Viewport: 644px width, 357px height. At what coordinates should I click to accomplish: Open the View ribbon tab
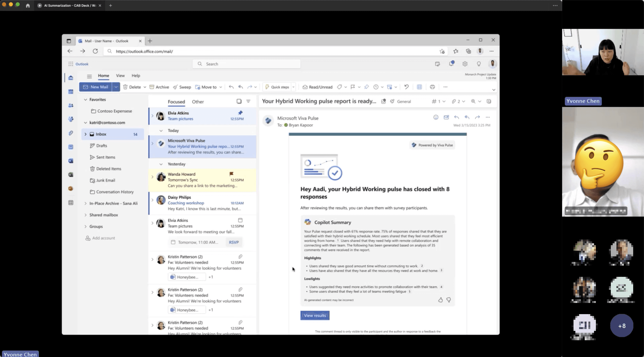[x=120, y=76]
